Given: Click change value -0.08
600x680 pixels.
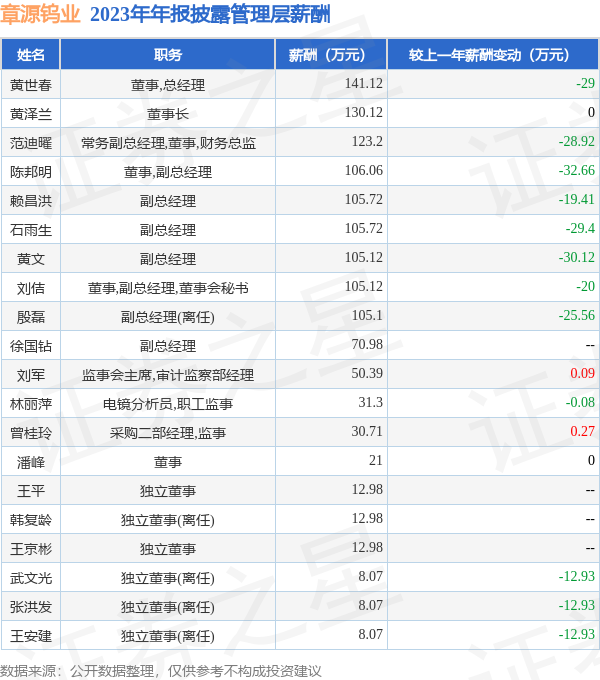Looking at the screenshot, I should (580, 402).
